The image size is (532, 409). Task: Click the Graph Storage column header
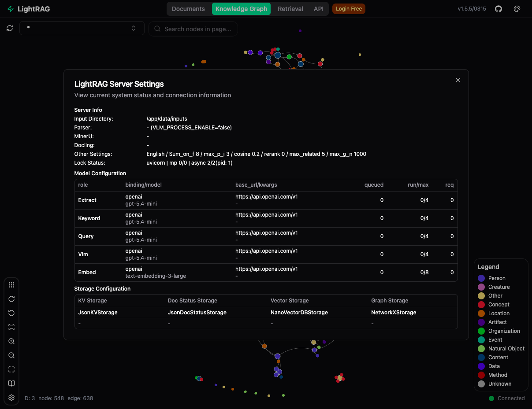click(x=390, y=301)
